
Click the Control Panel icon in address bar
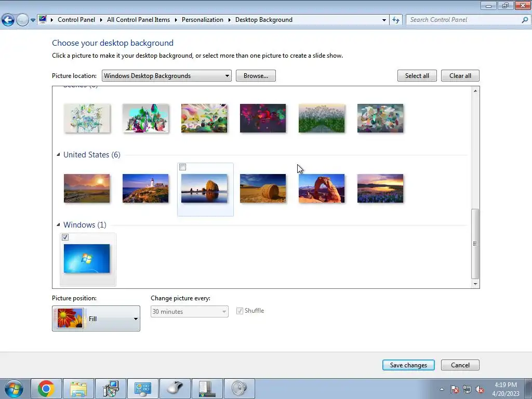pyautogui.click(x=43, y=19)
